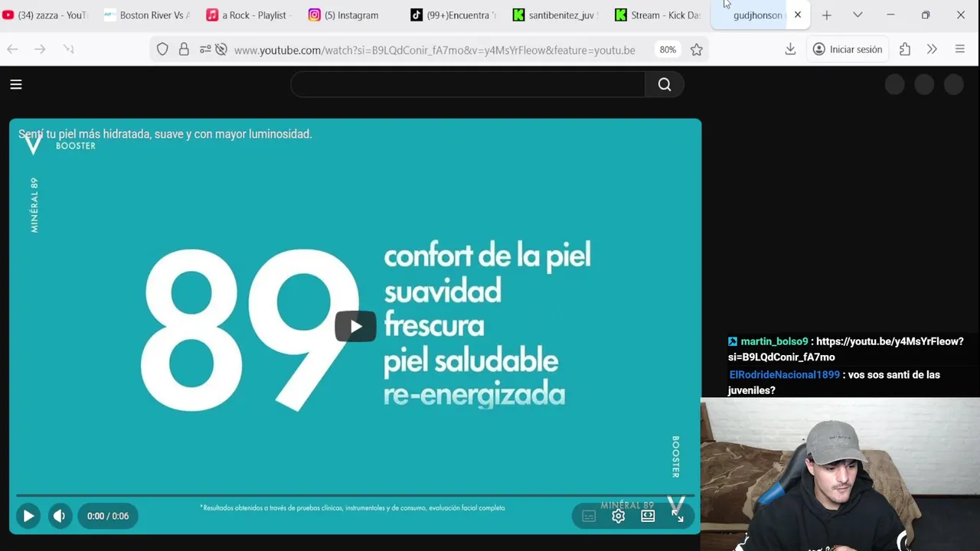Switch to the zazza YouTube tab

tap(46, 15)
